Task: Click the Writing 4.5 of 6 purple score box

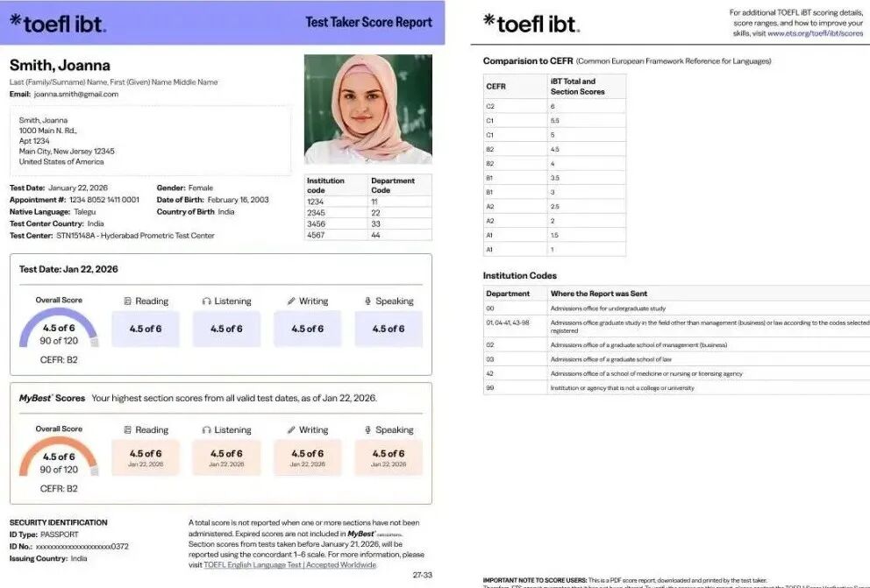Action: [x=307, y=329]
